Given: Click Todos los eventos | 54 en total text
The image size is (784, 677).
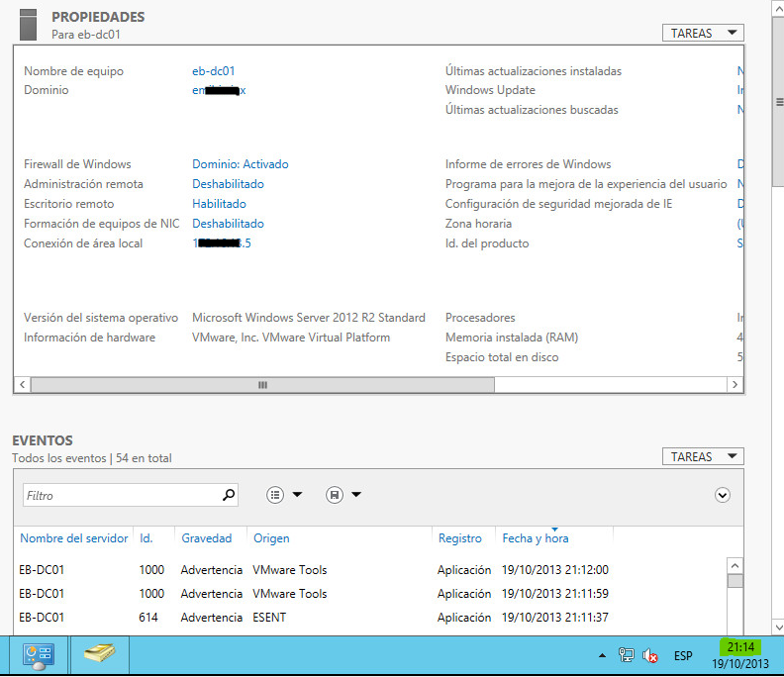Looking at the screenshot, I should pyautogui.click(x=92, y=458).
